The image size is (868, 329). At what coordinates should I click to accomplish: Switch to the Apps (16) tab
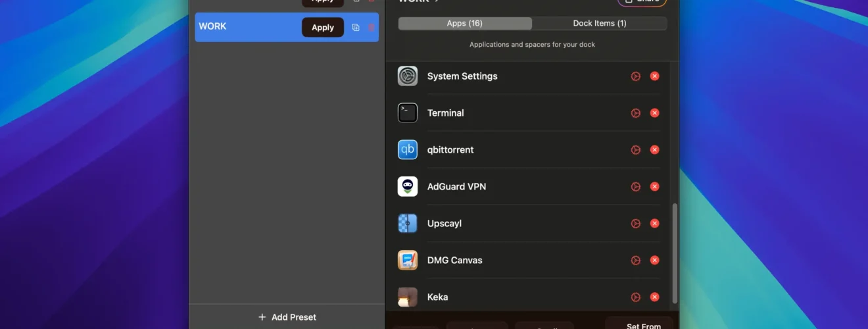pyautogui.click(x=465, y=23)
